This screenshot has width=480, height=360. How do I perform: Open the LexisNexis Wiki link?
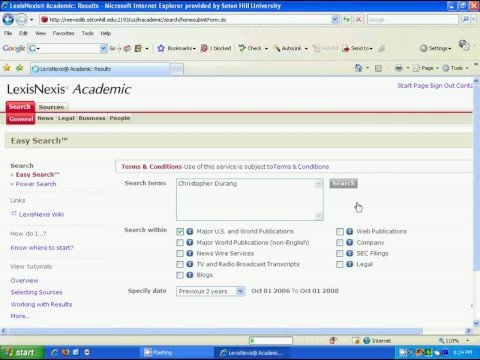[x=41, y=215]
